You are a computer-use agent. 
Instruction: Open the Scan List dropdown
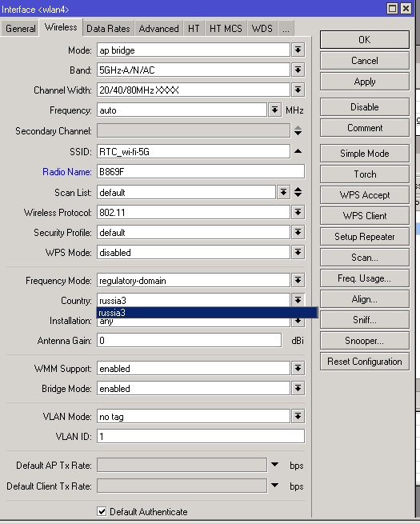click(x=283, y=193)
